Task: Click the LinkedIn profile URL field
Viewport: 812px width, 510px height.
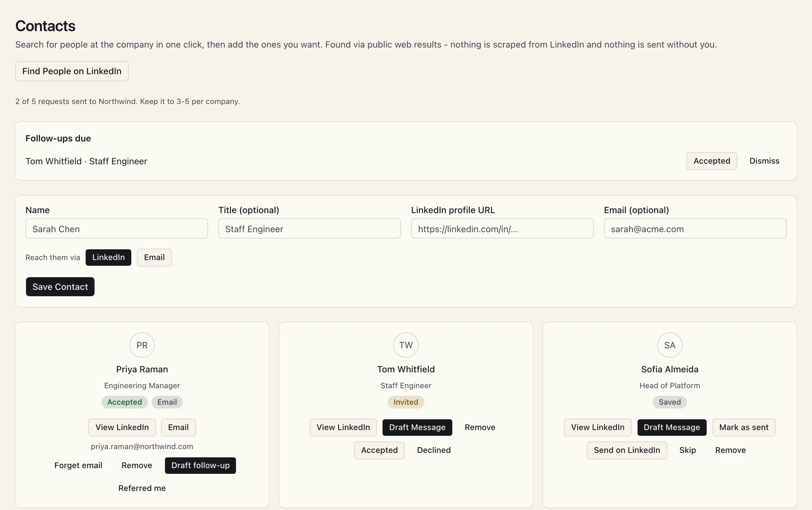Action: pos(502,229)
